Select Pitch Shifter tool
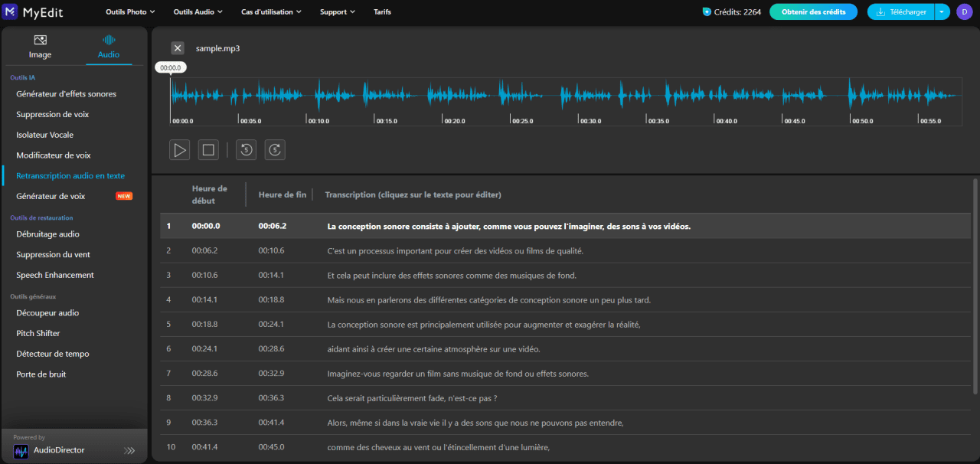Screen dimensions: 980x464 coord(38,334)
